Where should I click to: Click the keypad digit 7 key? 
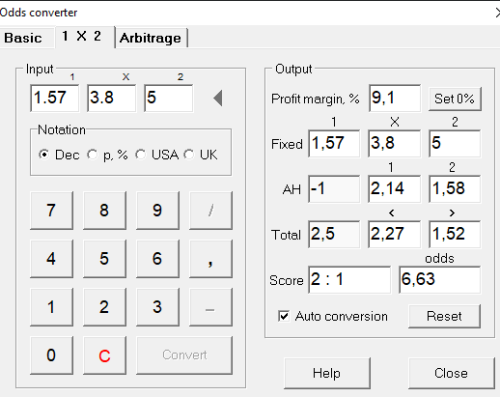pos(51,210)
